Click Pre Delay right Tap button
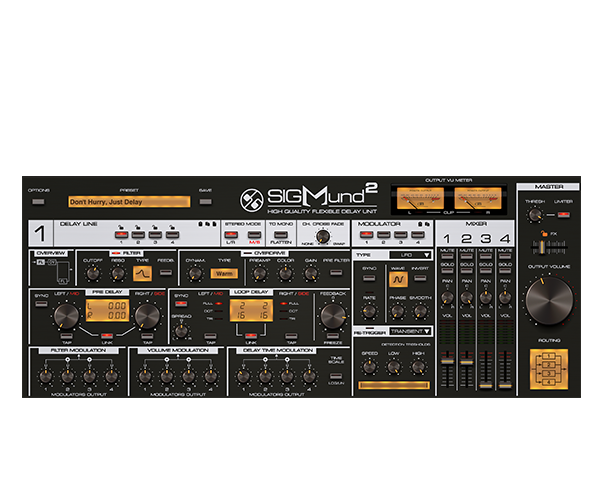Image resolution: width=600 pixels, height=493 pixels. point(147,336)
